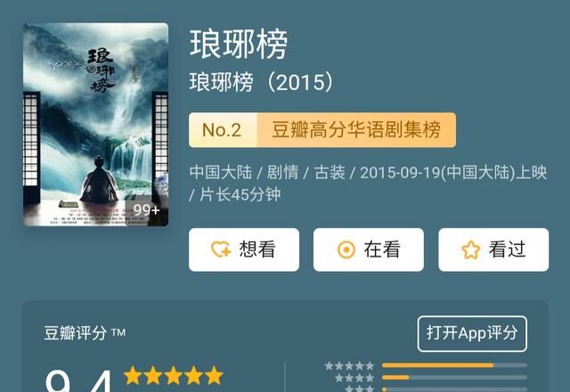
Task: Tap the metadata line with 中国大陆 / 剧情 / 古装
Action: (368, 184)
